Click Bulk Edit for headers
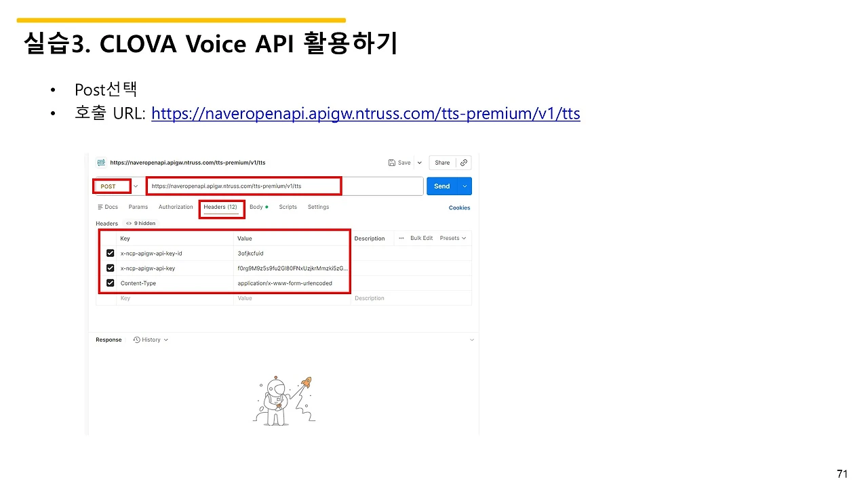Screen dimensions: 868x488 coord(421,238)
